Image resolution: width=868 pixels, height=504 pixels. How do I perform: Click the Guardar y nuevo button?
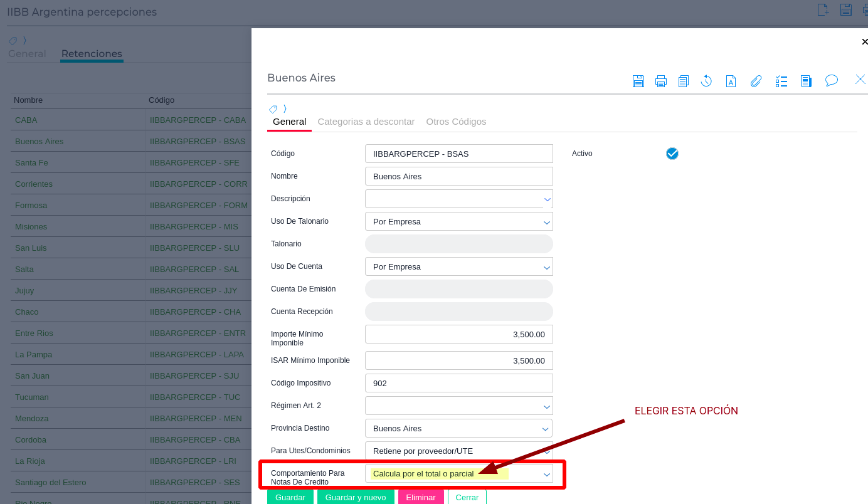tap(356, 497)
